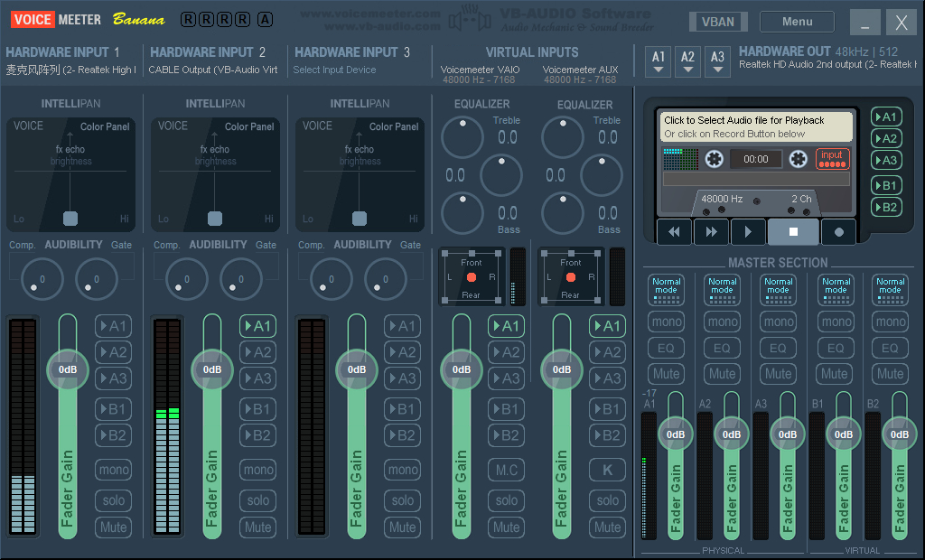Open the Menu button
This screenshot has height=560, width=925.
797,22
